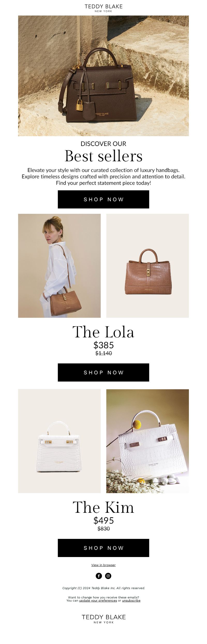This screenshot has height=644, width=207.
Task: Click Shop Now under The Lola
Action: [103, 372]
